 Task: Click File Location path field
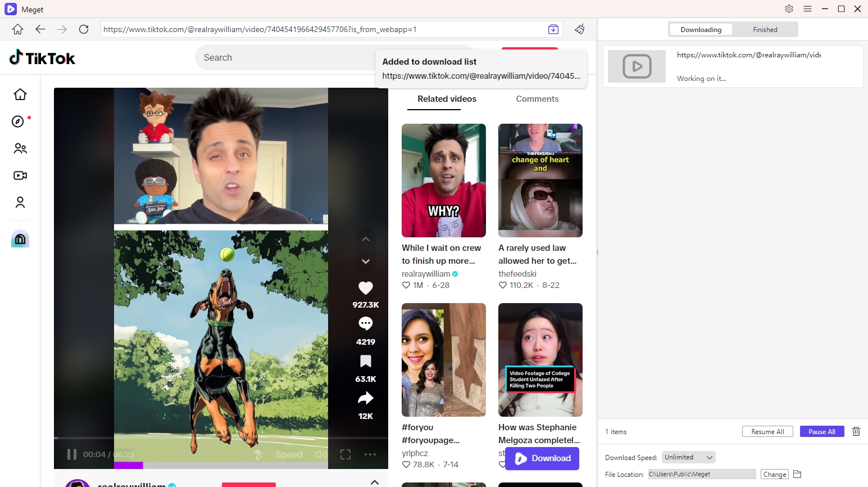(702, 474)
